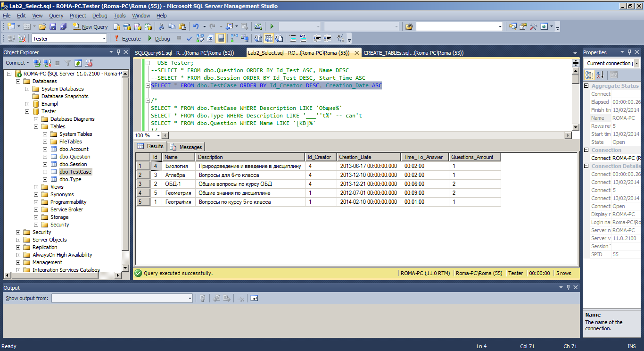Screen dimensions: 644x351
Task: Start debugging with the Debug button
Action: [159, 39]
